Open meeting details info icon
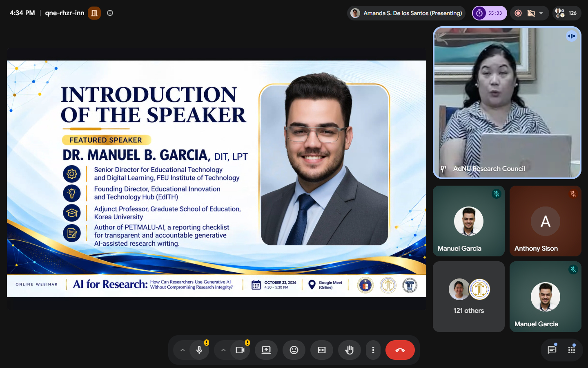 (x=110, y=13)
